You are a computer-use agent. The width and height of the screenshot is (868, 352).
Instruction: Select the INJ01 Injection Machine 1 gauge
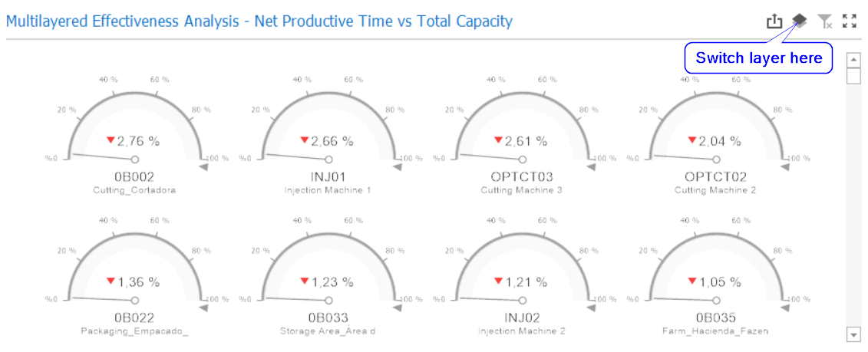[328, 123]
